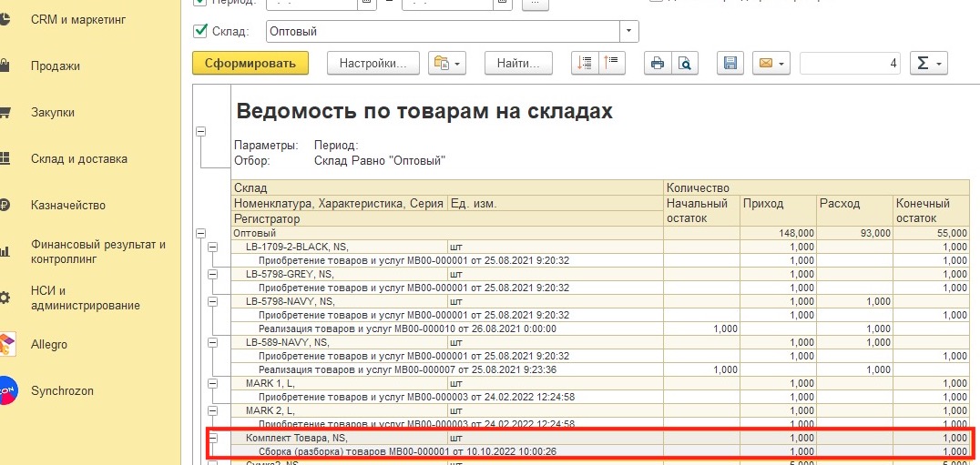Collapse the MARK 1, L group
This screenshot has height=465, width=980.
pos(212,383)
